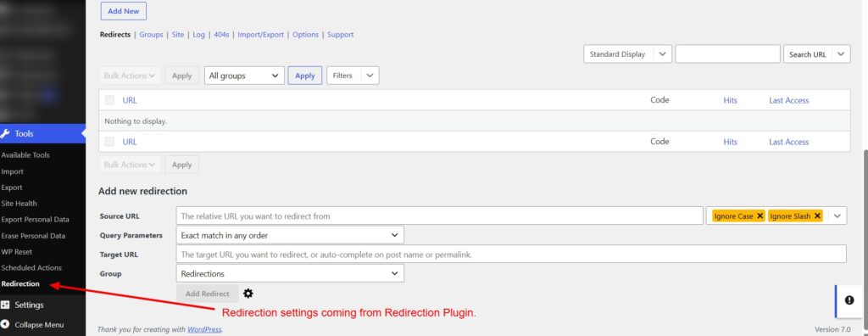Click the Add Redirect button
The height and width of the screenshot is (336, 868).
tap(208, 294)
